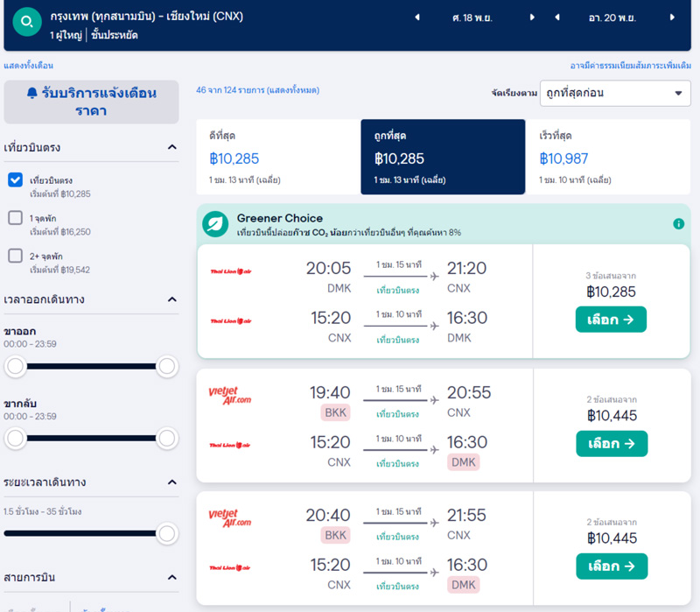Click the แสดงทั้งเดือน show whole month link
Screen dimensions: 700x612
[x=29, y=66]
